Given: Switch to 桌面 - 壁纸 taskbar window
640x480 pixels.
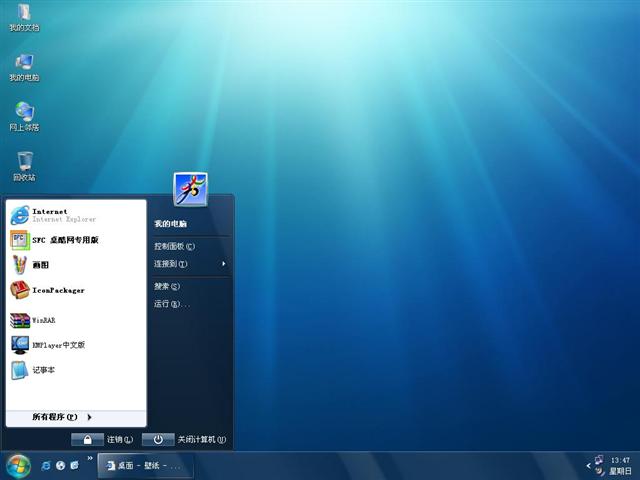Looking at the screenshot, I should tap(145, 466).
